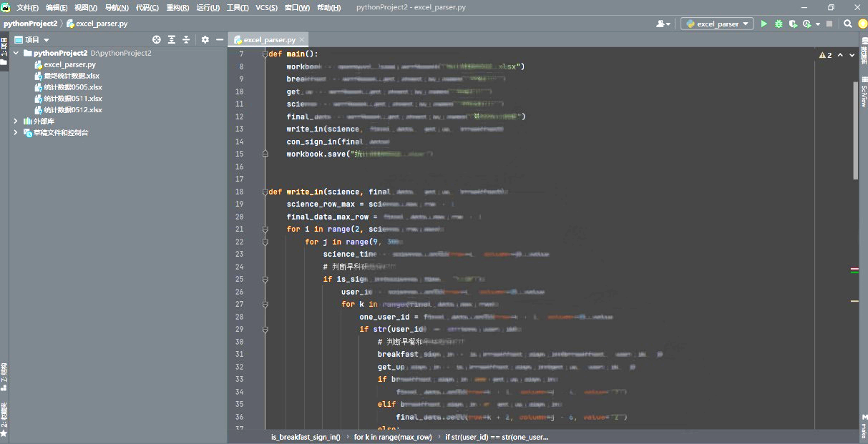Toggle the fold marker beside def write_in
Screen dimensions: 868x444
(x=265, y=192)
